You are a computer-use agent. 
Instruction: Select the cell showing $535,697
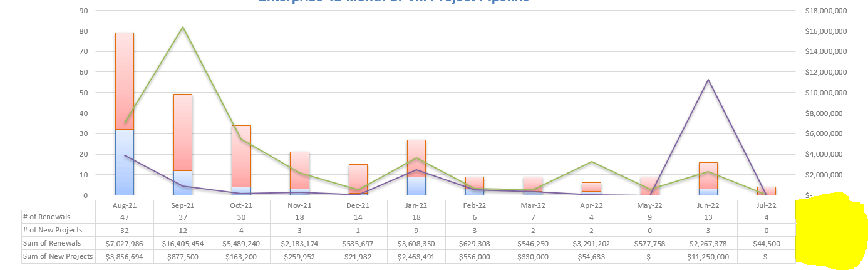point(358,243)
